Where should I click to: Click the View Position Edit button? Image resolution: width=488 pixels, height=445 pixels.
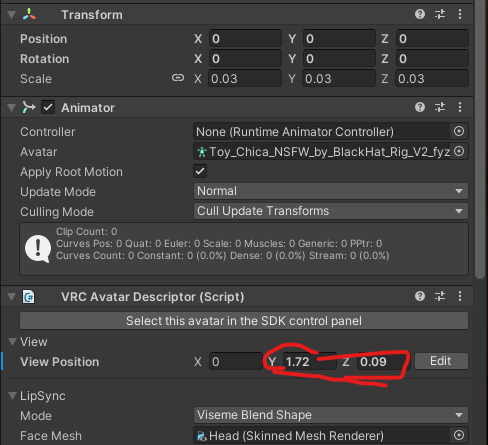point(441,361)
